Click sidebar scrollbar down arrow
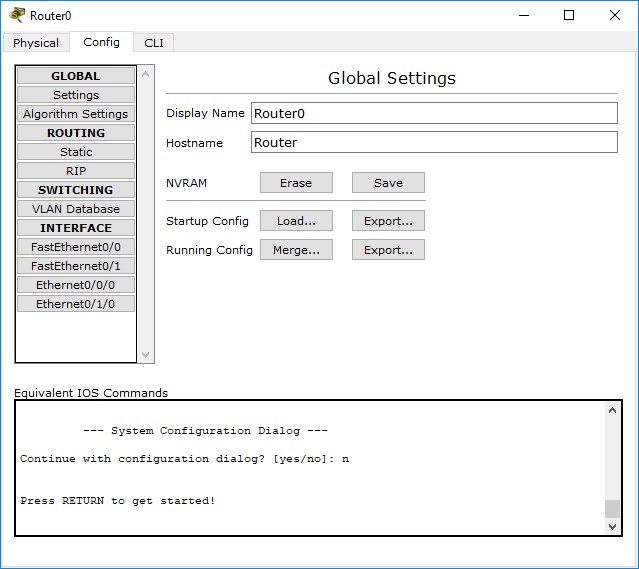 click(145, 355)
